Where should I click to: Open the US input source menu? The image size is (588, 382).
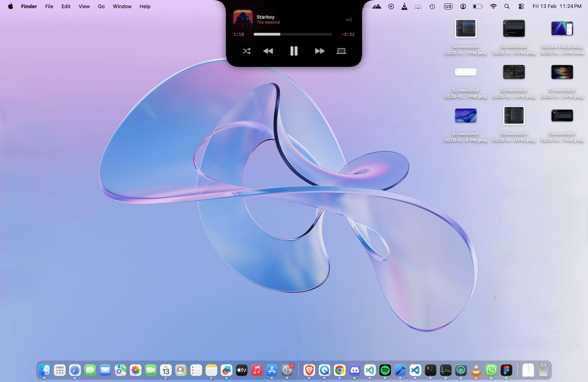point(448,6)
